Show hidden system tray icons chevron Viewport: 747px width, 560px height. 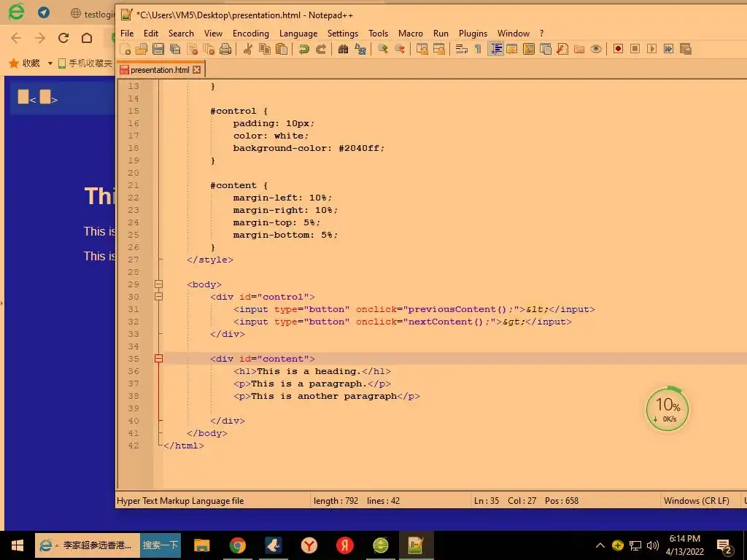(600, 545)
